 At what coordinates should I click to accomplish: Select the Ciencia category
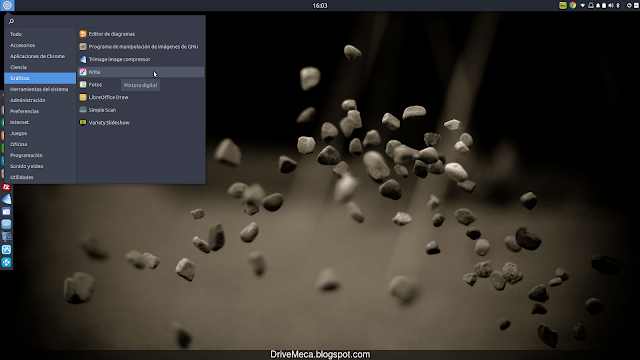coord(40,67)
